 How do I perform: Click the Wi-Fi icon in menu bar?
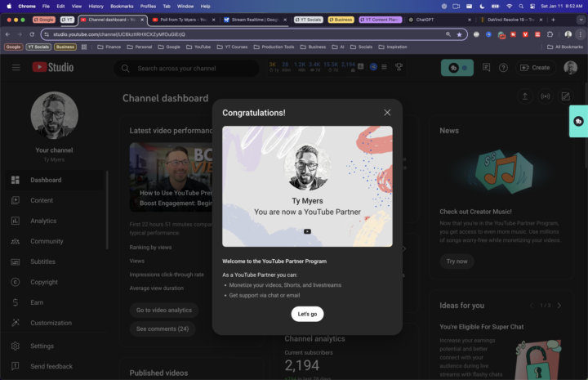[509, 6]
